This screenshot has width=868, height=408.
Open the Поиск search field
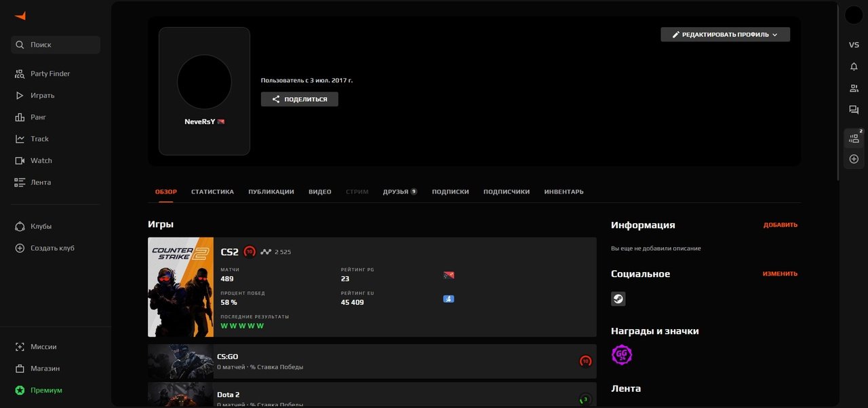pyautogui.click(x=56, y=45)
